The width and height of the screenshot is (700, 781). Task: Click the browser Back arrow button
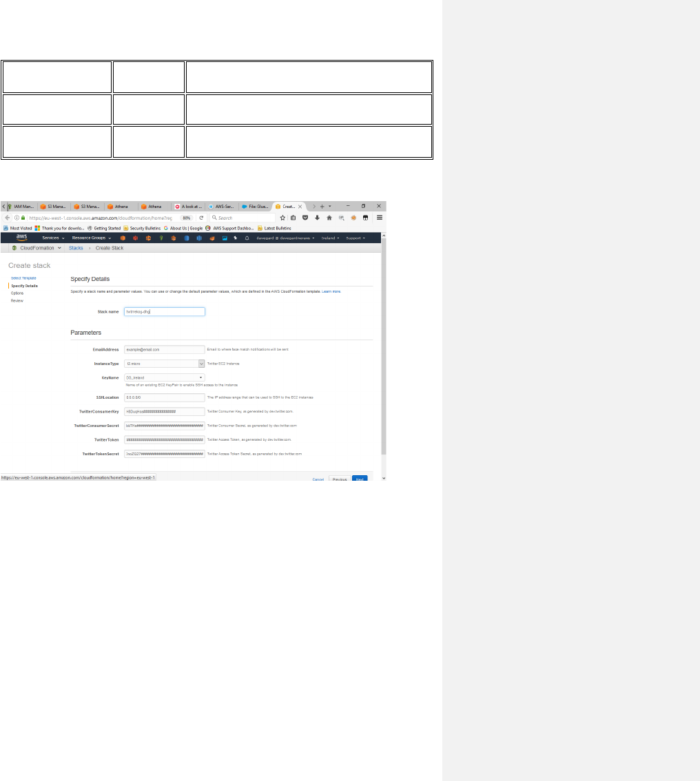tap(8, 218)
